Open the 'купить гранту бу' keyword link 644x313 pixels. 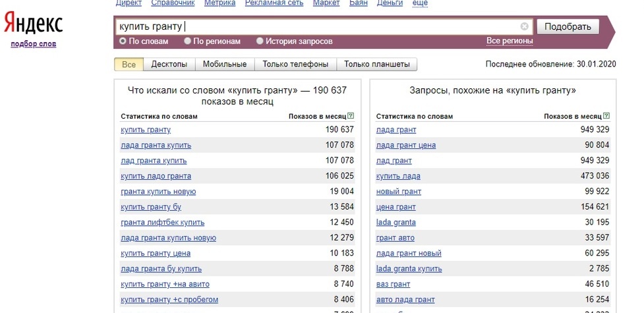click(x=151, y=207)
